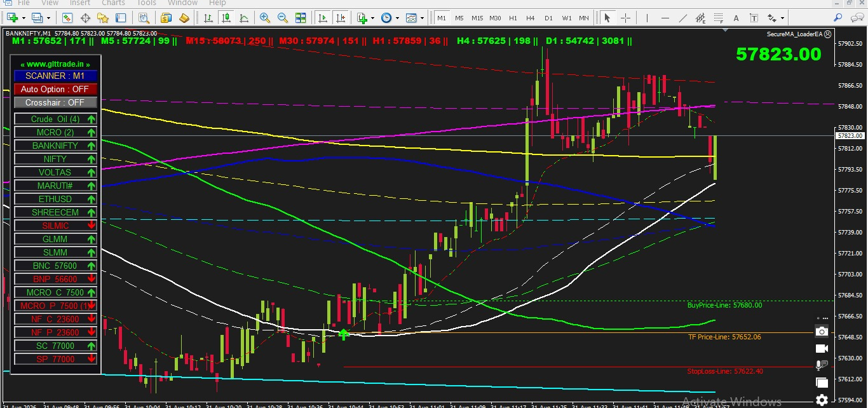
Task: Open the www.gittrade.in link
Action: tap(55, 64)
